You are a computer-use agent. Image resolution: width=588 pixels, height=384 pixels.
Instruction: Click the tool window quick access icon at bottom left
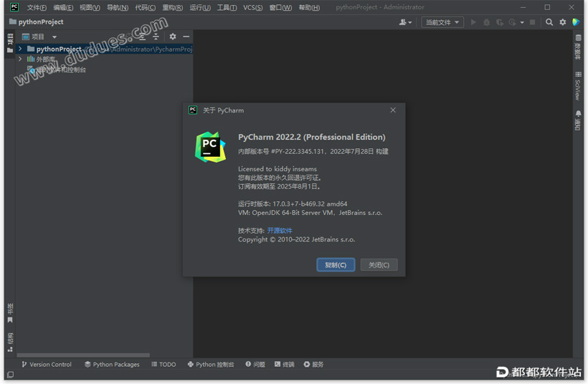[11, 375]
